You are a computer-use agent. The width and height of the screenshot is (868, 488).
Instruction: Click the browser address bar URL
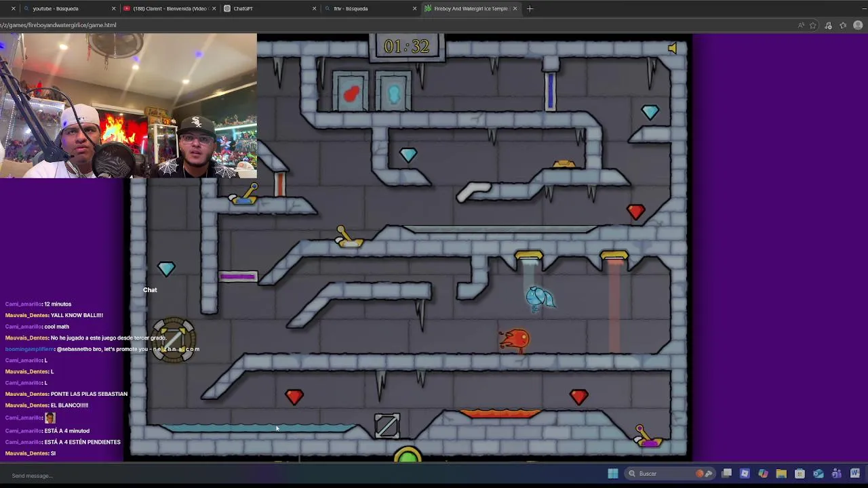pyautogui.click(x=58, y=25)
